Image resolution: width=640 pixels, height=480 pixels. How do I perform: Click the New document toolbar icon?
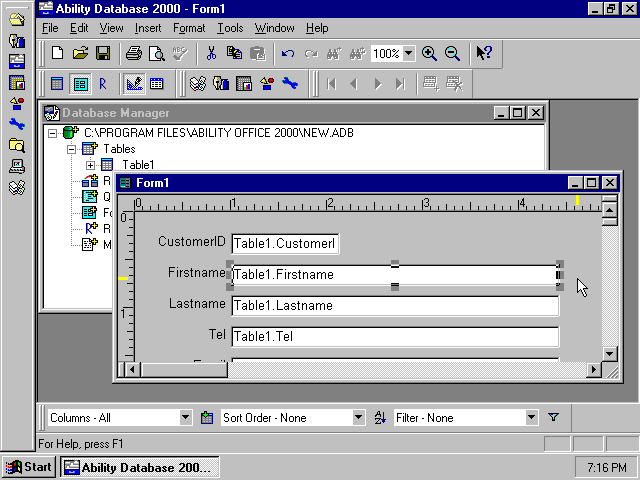click(57, 53)
